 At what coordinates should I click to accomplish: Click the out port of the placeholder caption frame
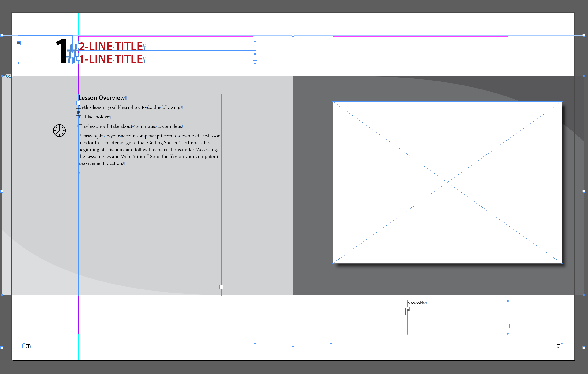[508, 326]
